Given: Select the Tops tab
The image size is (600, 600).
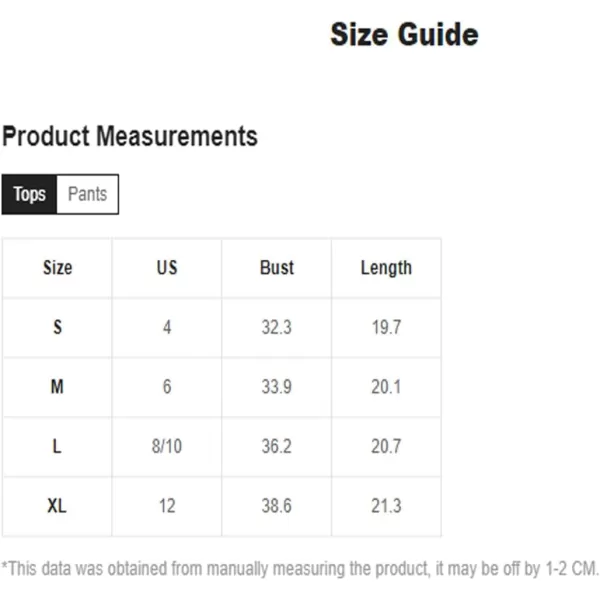Looking at the screenshot, I should pyautogui.click(x=29, y=194).
